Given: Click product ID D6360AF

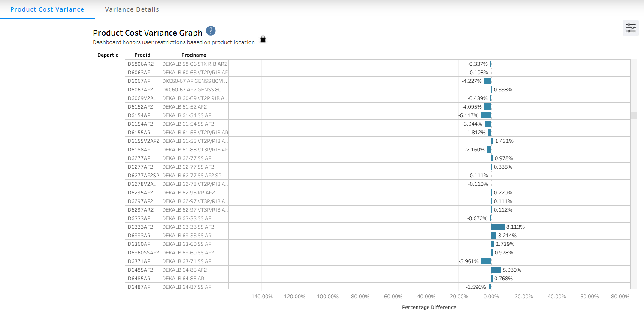Looking at the screenshot, I should click(x=139, y=244).
